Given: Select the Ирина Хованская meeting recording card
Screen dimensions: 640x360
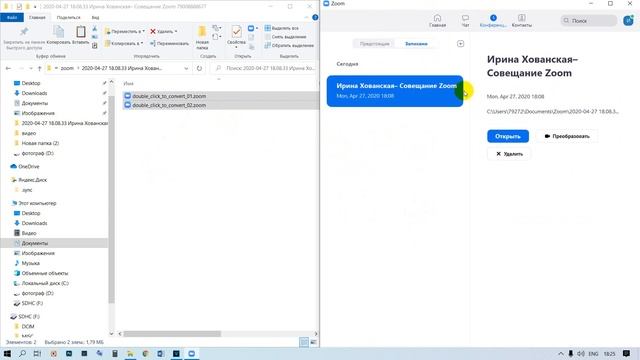Looking at the screenshot, I should [395, 91].
